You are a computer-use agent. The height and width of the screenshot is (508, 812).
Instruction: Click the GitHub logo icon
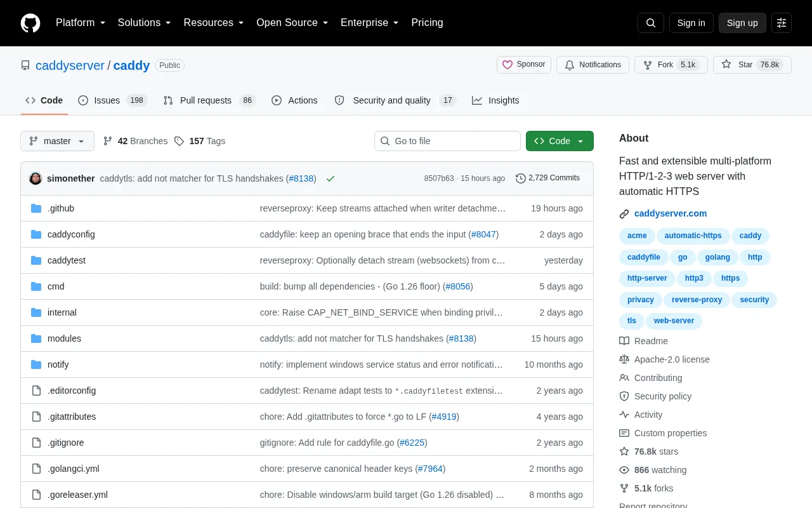[30, 23]
